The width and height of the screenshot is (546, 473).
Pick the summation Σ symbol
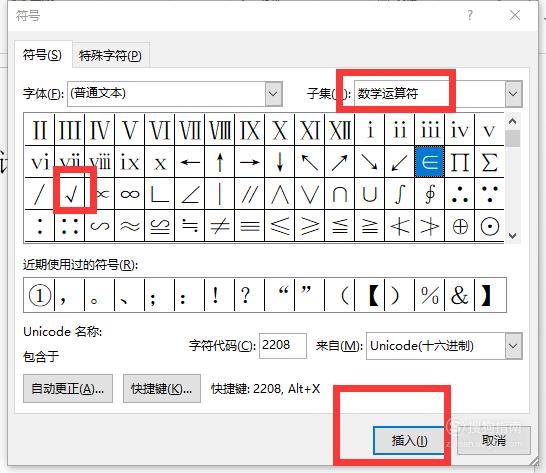click(x=489, y=162)
